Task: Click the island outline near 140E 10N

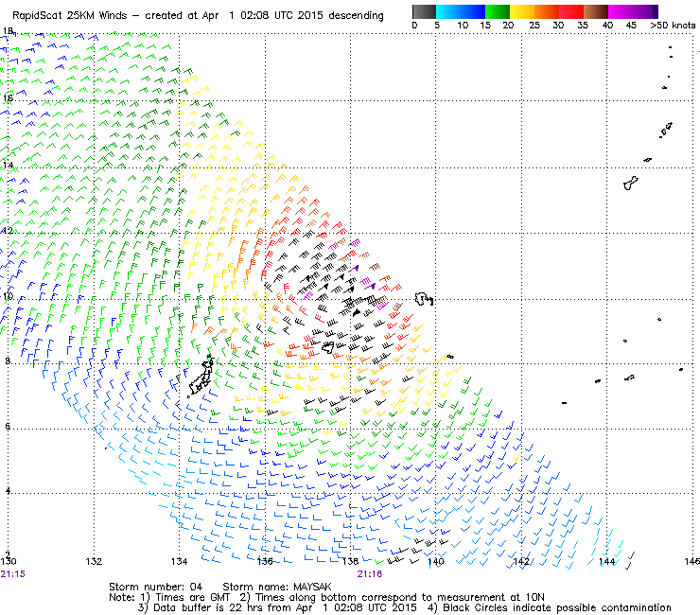Action: tap(424, 299)
